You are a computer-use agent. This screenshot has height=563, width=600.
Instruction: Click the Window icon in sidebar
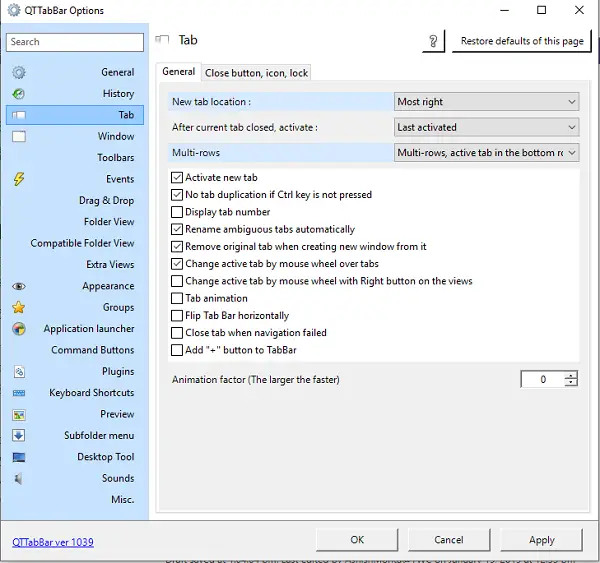19,137
